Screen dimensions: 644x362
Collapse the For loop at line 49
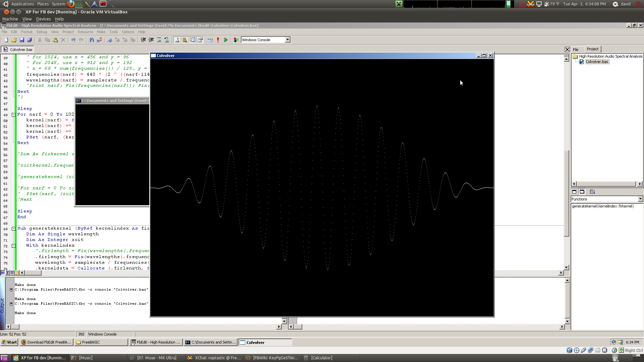(x=13, y=115)
